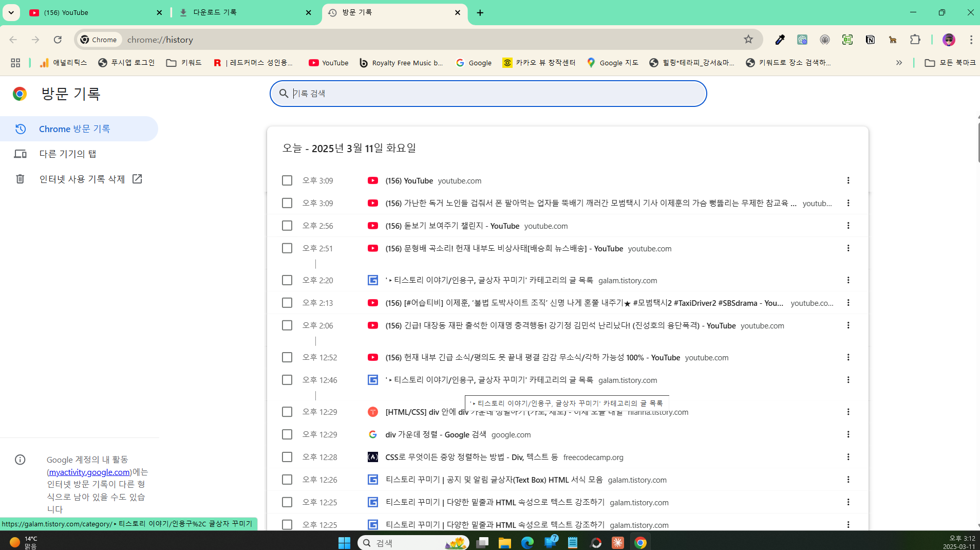980x550 pixels.
Task: Click the bookmark star in address bar
Action: tap(748, 40)
